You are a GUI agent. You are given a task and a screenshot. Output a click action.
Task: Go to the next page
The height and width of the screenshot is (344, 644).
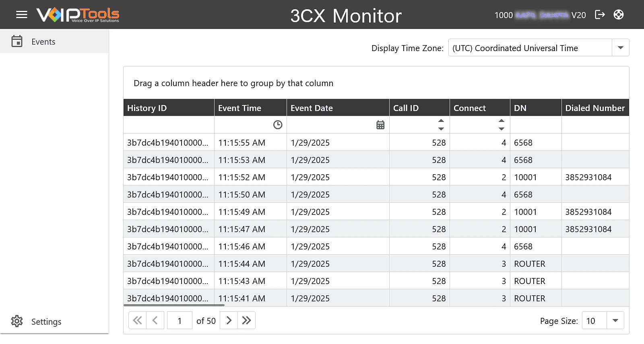[229, 321]
